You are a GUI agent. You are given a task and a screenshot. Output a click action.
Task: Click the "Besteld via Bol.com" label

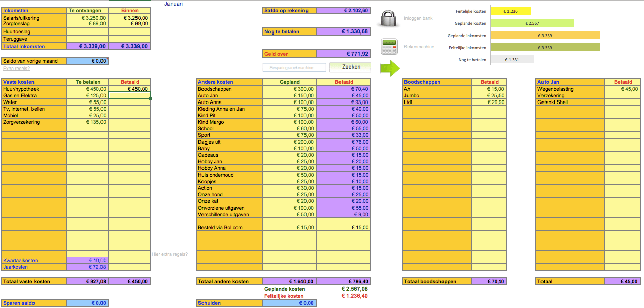[229, 228]
